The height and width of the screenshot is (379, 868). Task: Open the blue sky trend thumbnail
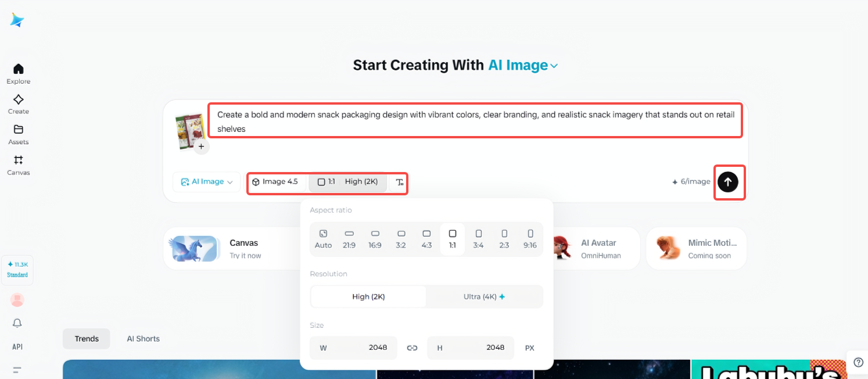tap(219, 369)
